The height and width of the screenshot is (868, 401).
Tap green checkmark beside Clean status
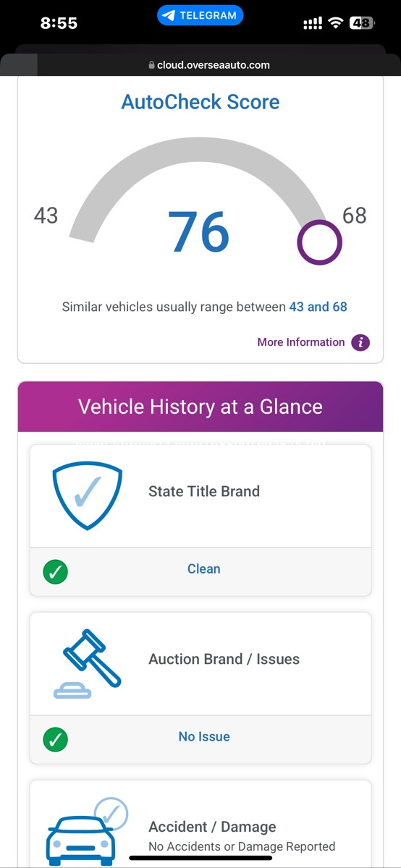coord(56,572)
